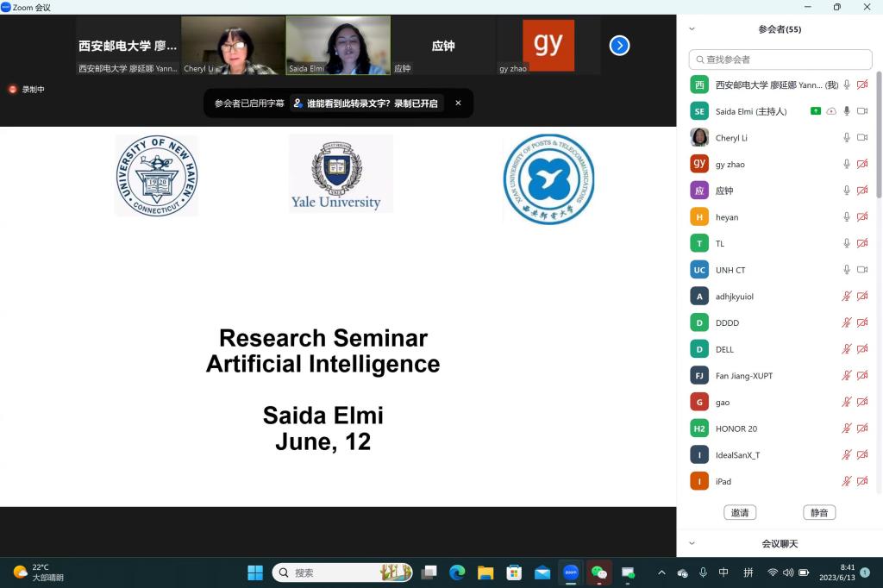Collapse the 参会者 participants panel chevron
This screenshot has width=883, height=588.
692,28
